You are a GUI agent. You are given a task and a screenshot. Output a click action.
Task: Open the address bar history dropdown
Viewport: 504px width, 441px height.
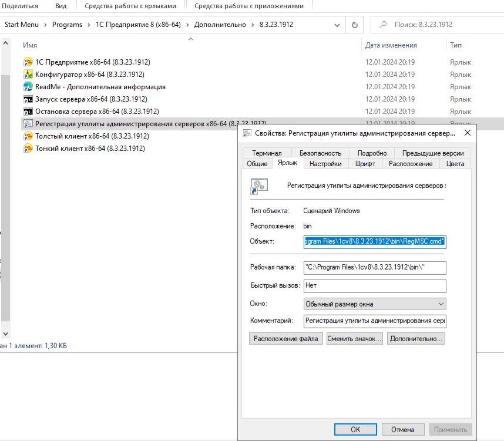(x=337, y=25)
